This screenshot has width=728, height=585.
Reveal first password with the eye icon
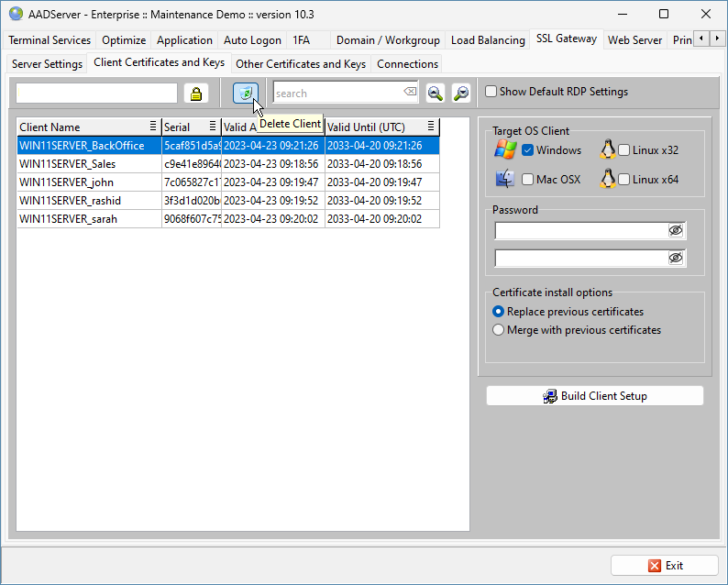676,231
